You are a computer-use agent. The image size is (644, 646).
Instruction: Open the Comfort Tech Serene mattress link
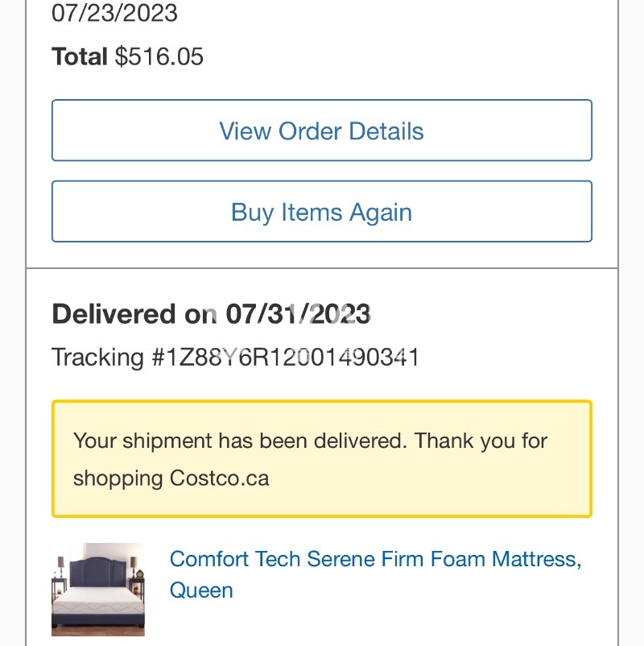tap(374, 559)
